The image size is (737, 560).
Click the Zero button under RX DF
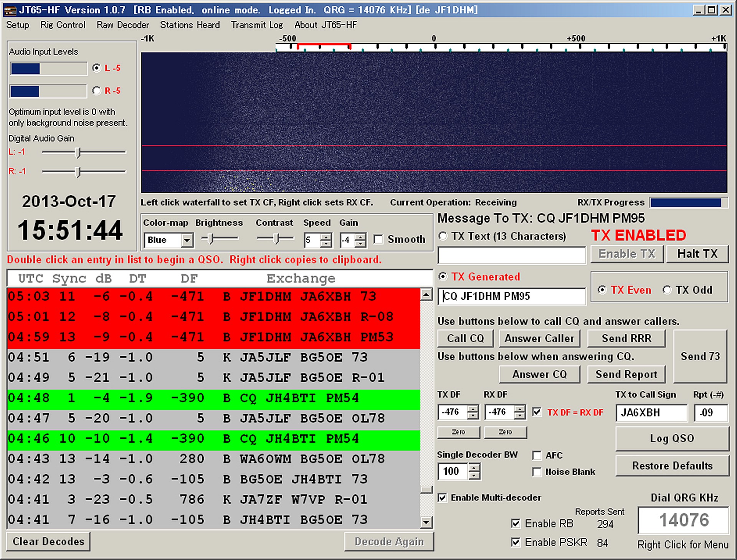[x=506, y=432]
